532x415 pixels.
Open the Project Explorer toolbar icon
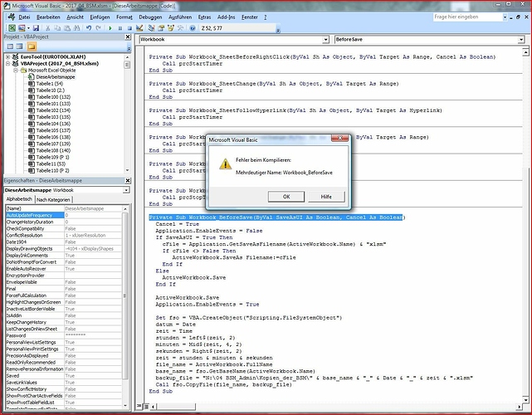151,28
